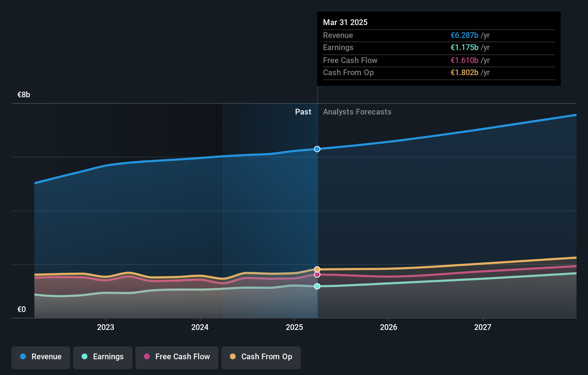Click the orange Cash From Op legend dot

coord(233,357)
